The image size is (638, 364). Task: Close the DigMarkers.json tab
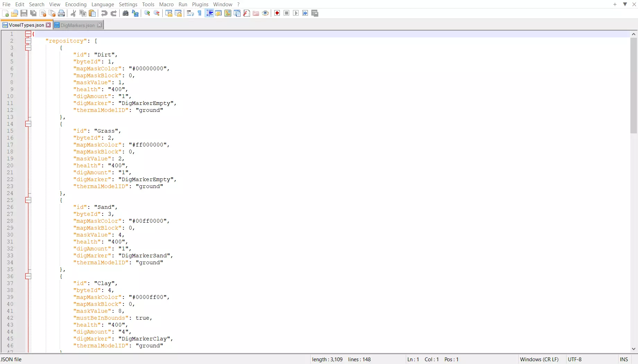click(100, 25)
